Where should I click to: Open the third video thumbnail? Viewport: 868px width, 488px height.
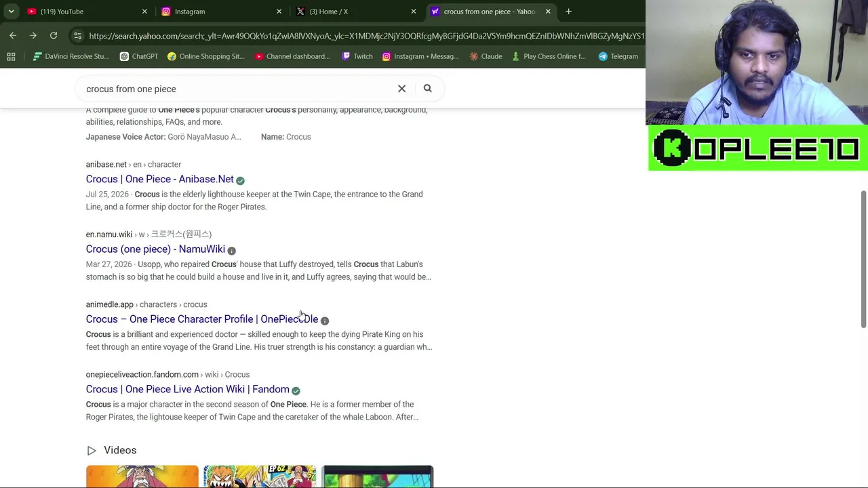pos(377,476)
